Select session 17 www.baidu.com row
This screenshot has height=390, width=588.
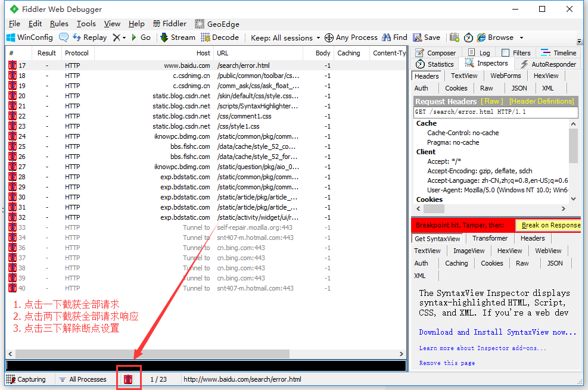(206, 65)
